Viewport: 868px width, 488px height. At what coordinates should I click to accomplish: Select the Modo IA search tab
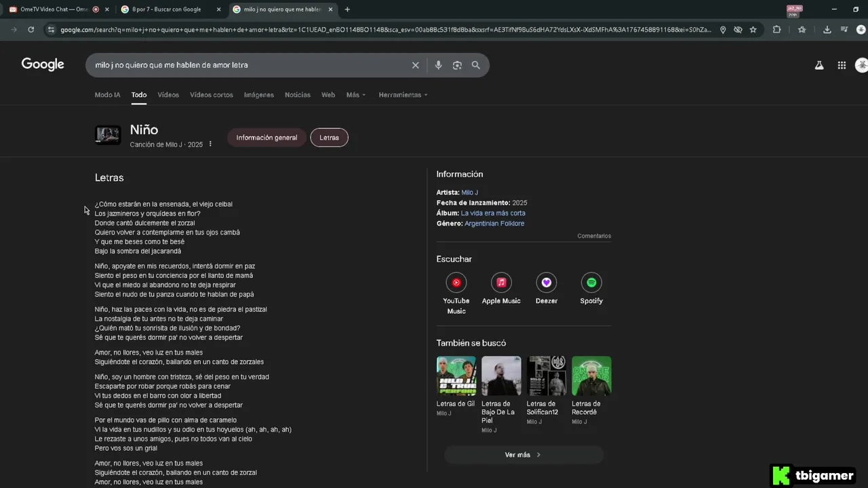107,95
